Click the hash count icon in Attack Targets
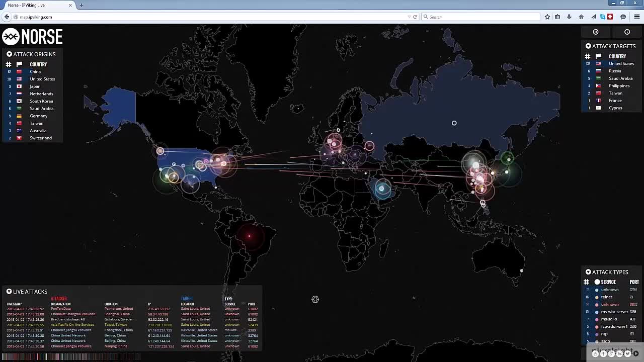Screen dimensions: 644x362 coord(587,56)
